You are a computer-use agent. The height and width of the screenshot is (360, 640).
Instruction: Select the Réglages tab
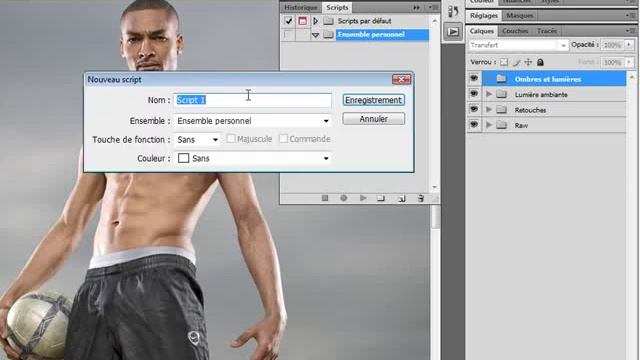point(484,16)
